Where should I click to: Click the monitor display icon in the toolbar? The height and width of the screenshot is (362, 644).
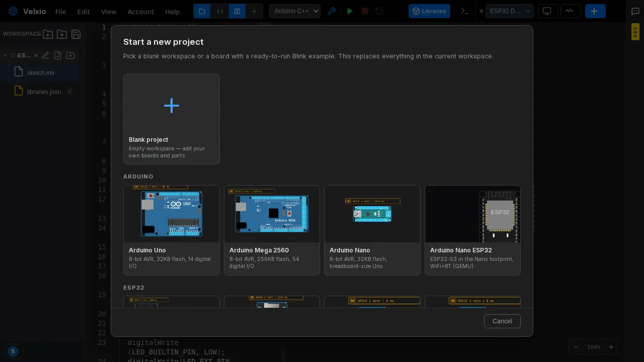point(548,11)
